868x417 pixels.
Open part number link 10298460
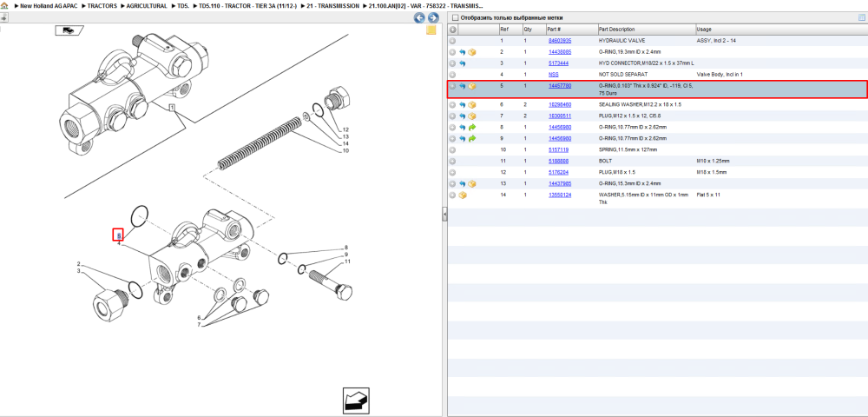click(x=560, y=104)
